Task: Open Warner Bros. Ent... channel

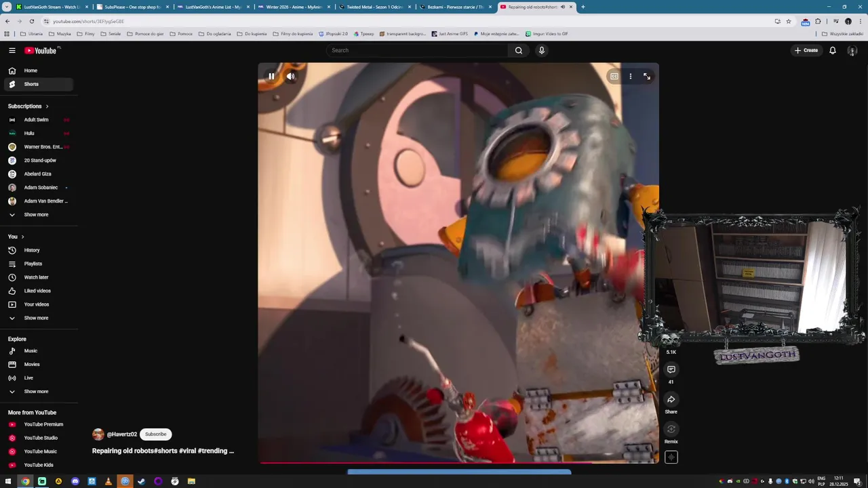Action: point(39,147)
